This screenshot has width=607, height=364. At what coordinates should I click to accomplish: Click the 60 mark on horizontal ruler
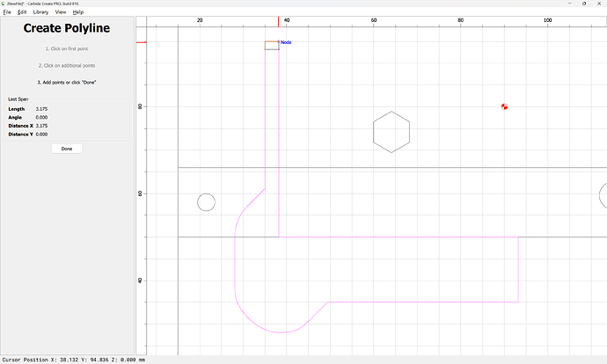pos(374,20)
